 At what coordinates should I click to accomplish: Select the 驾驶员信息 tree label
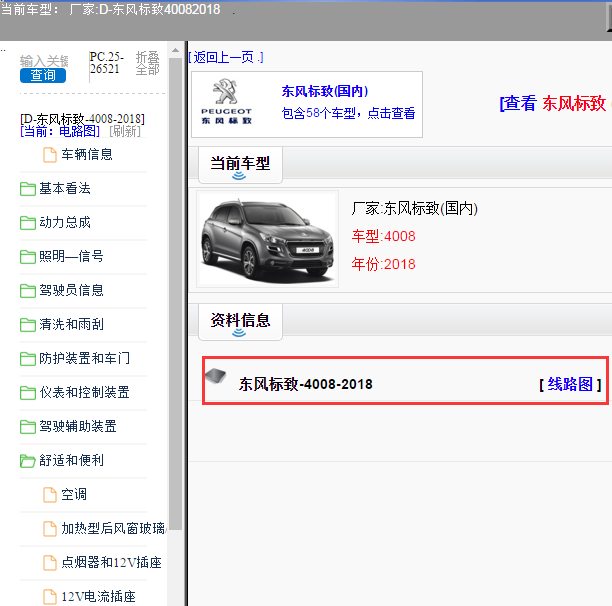pyautogui.click(x=71, y=290)
